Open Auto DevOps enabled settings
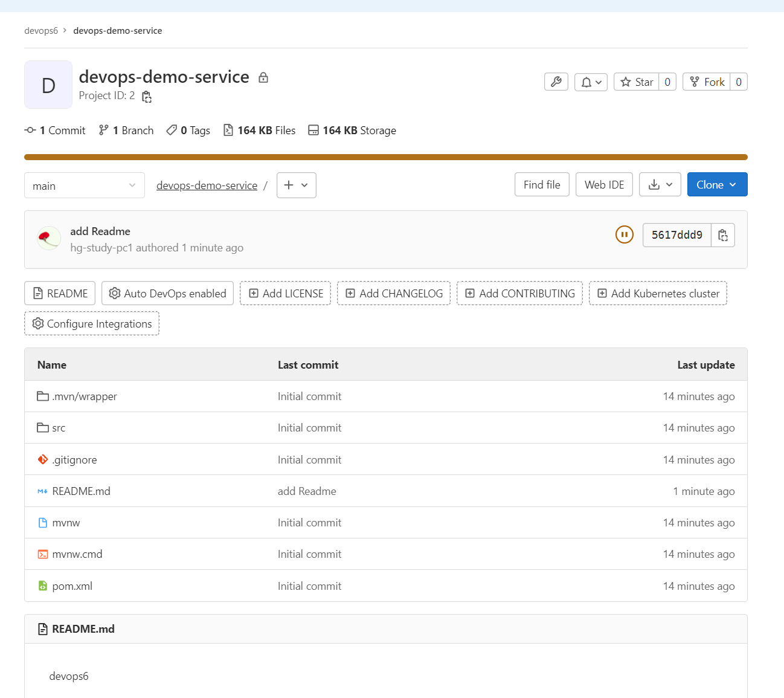 tap(167, 293)
